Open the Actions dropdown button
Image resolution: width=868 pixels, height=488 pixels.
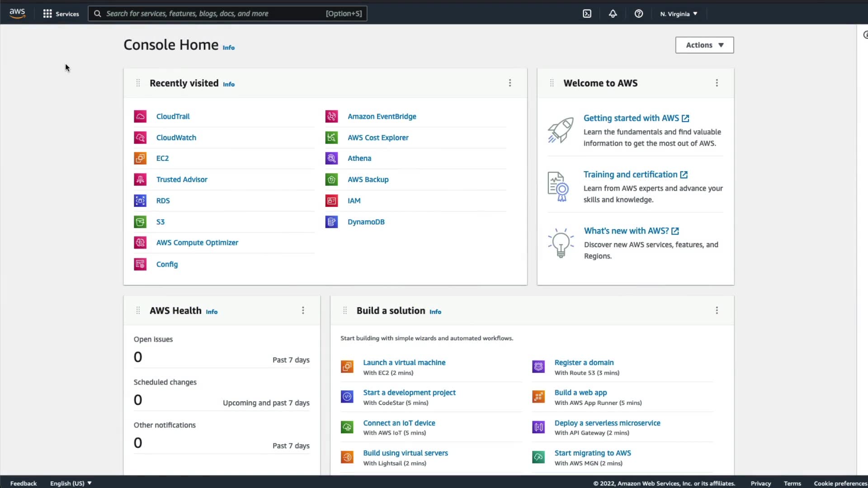tap(704, 45)
